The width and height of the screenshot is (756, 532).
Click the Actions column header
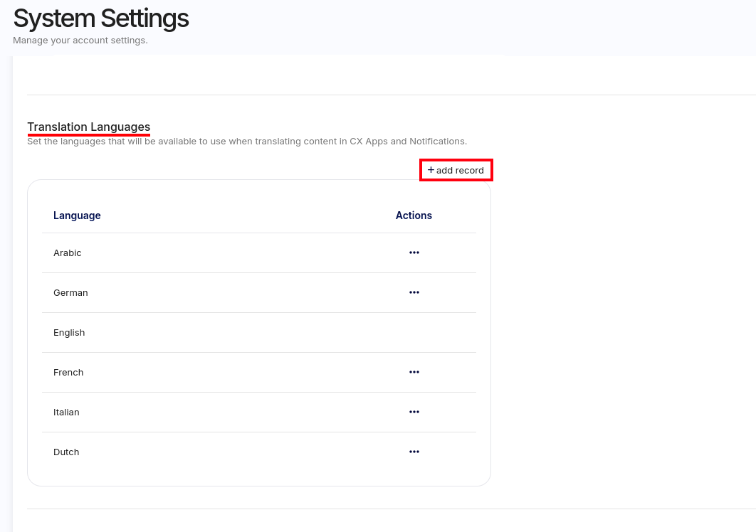(414, 216)
